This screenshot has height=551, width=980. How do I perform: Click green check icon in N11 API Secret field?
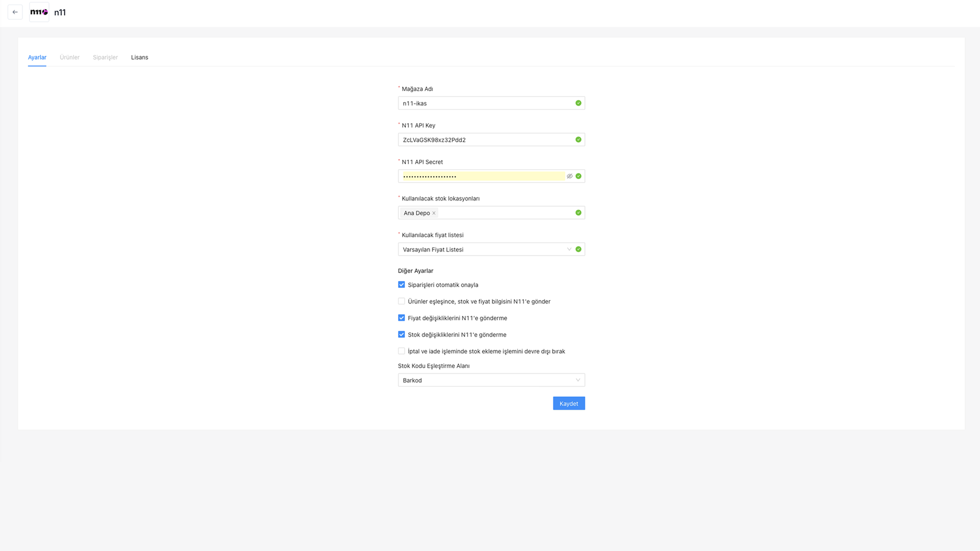(578, 176)
